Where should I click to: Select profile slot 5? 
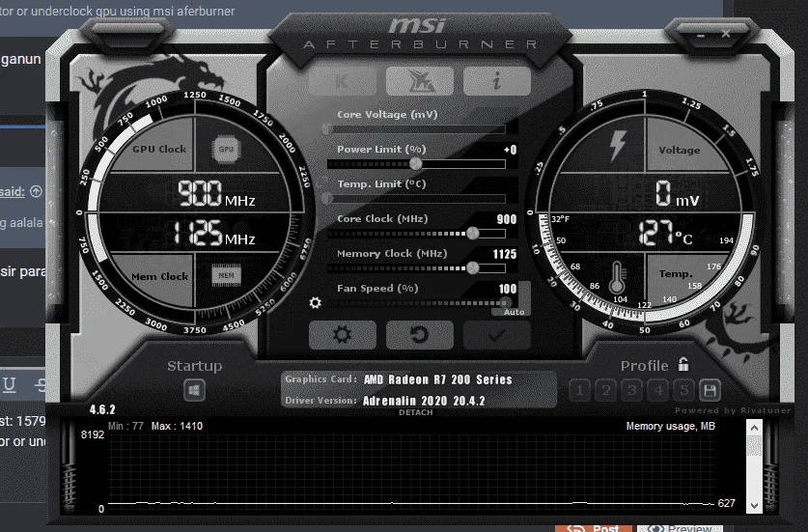[683, 390]
